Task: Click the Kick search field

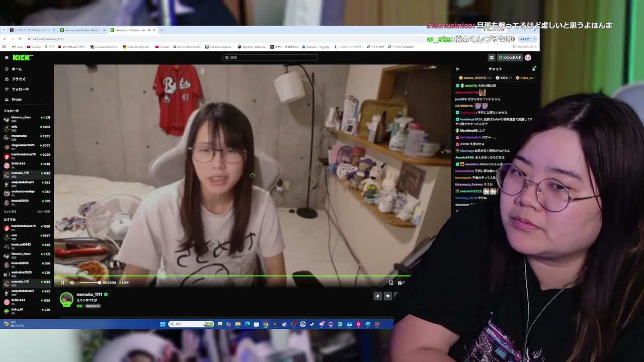Action: pos(270,58)
